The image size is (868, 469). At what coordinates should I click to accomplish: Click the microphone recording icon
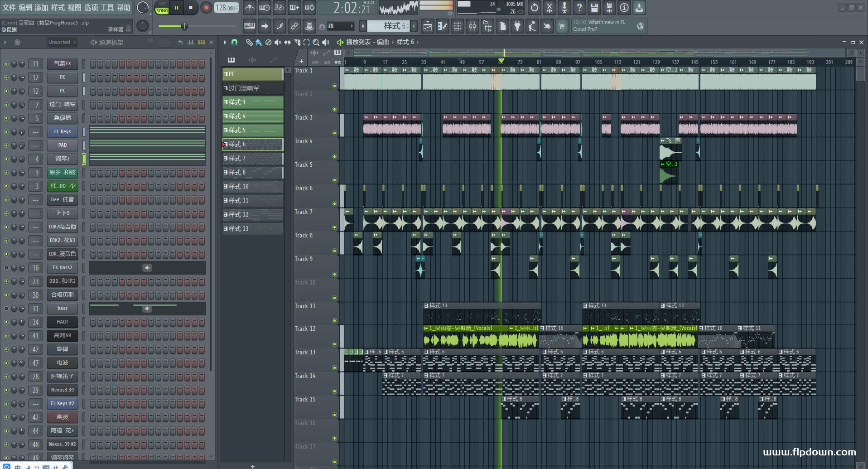tap(564, 8)
